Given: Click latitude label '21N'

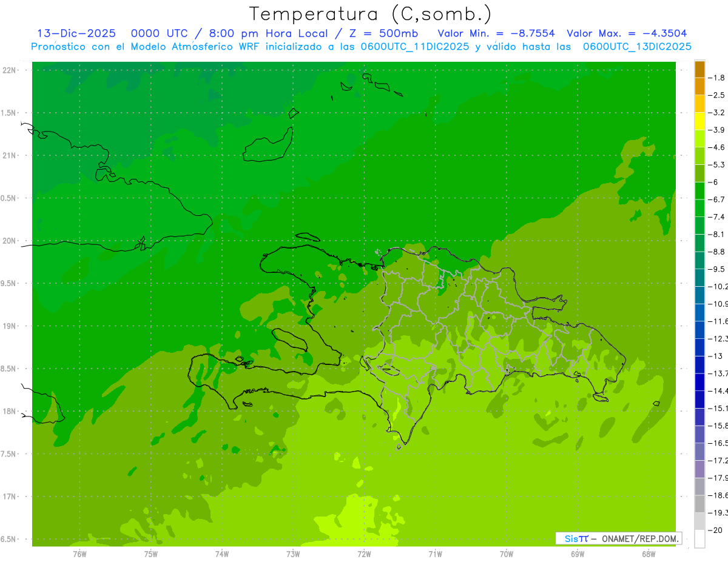Looking at the screenshot, I should (9, 155).
